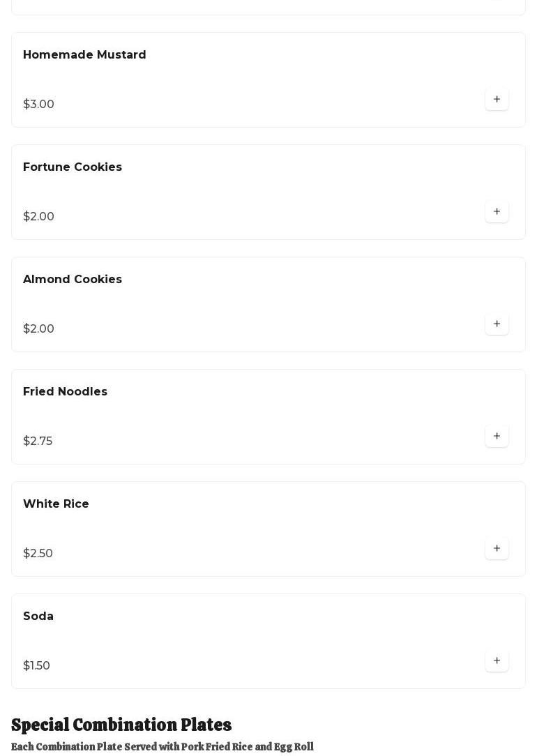Add Fortune Cookies with plus icon
Screen dimensions: 537x756
(x=497, y=211)
